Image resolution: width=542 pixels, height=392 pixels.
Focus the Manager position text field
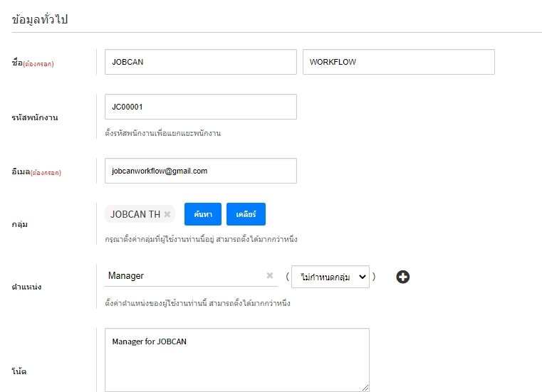pos(184,276)
